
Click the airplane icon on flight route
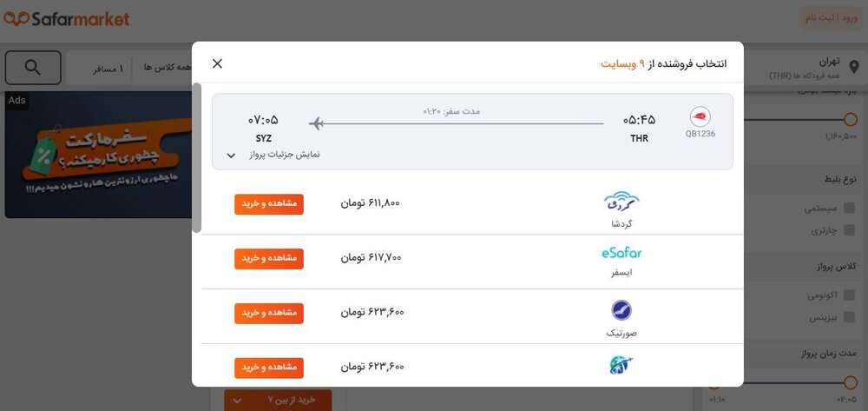click(317, 123)
